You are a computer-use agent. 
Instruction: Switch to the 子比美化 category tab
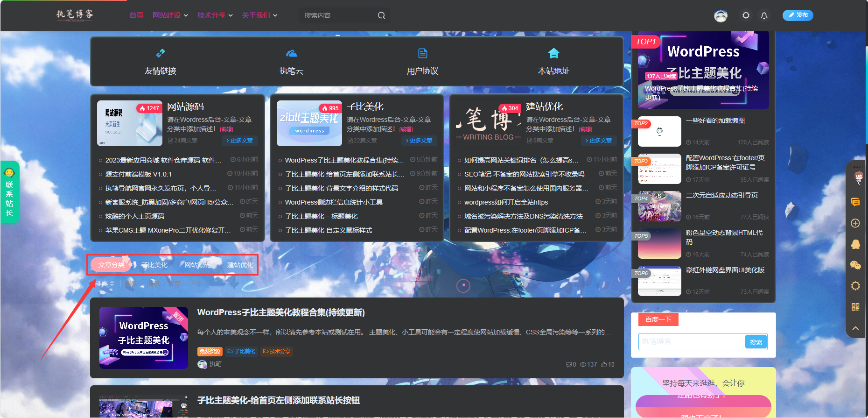[x=154, y=265]
